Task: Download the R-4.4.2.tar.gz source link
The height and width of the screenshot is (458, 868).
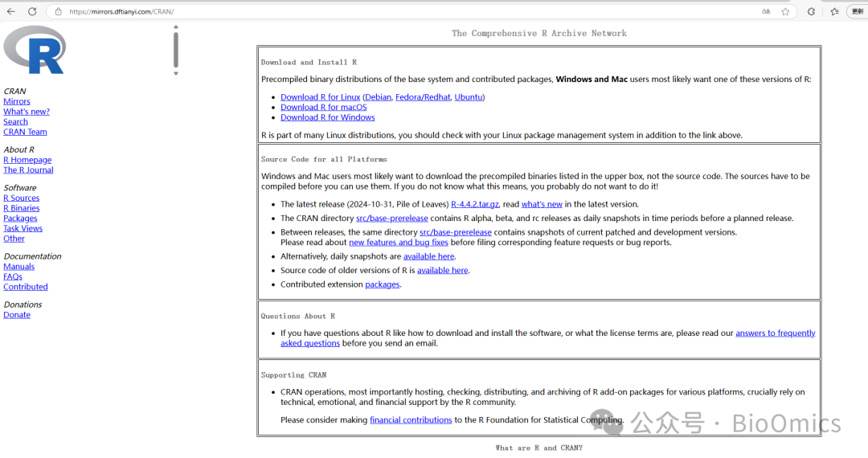Action: (x=474, y=204)
